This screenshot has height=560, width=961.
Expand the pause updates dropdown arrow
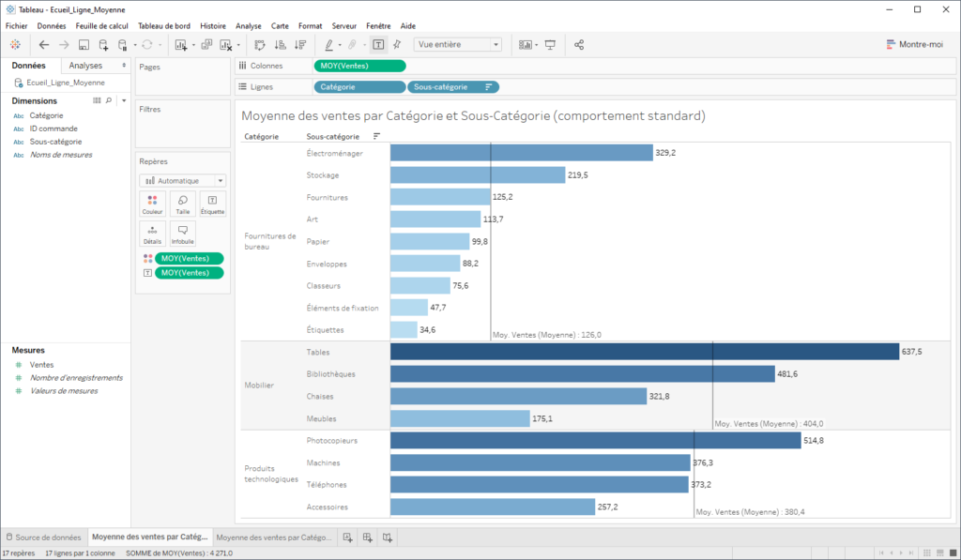coord(135,45)
